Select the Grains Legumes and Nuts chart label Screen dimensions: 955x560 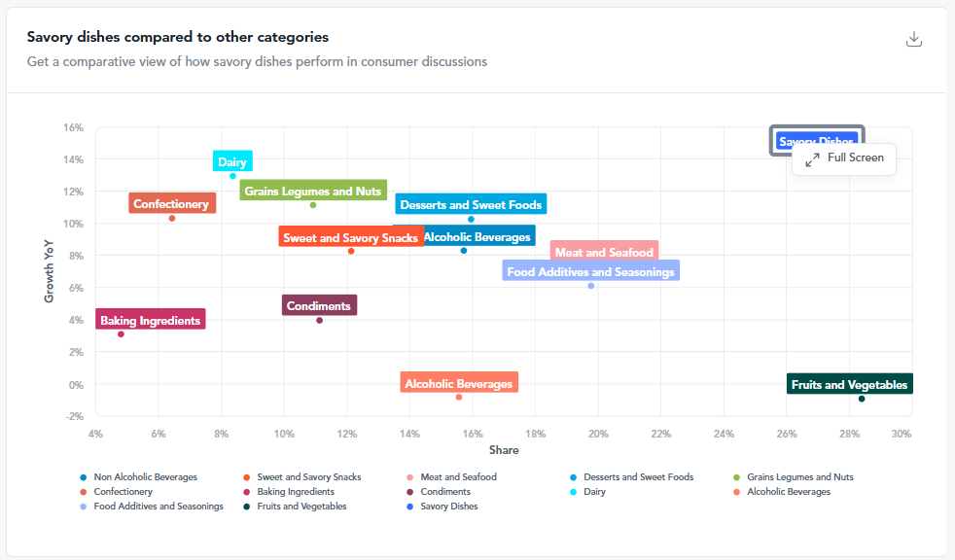pyautogui.click(x=313, y=191)
